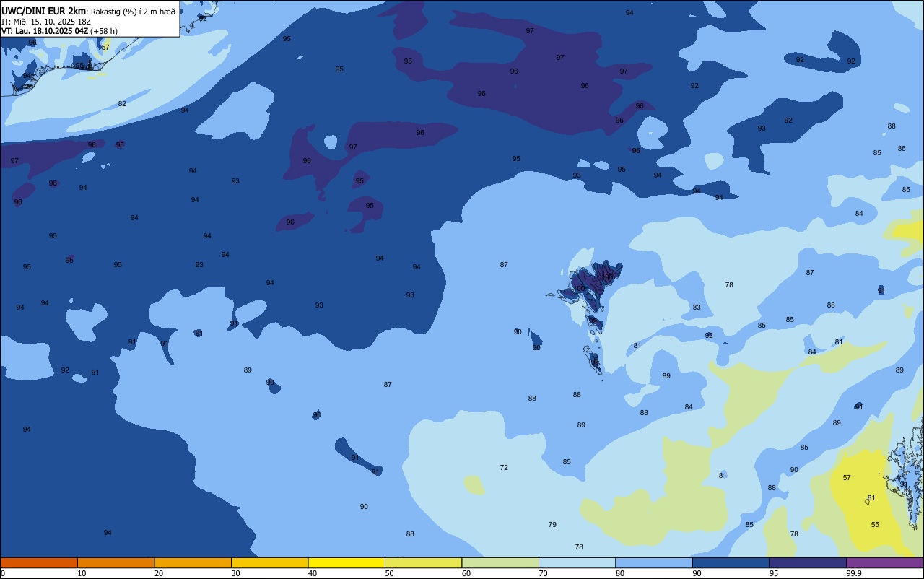Choose the pale green 60–70 legend segment
Viewport: 924px width, 579px height.
tap(500, 562)
